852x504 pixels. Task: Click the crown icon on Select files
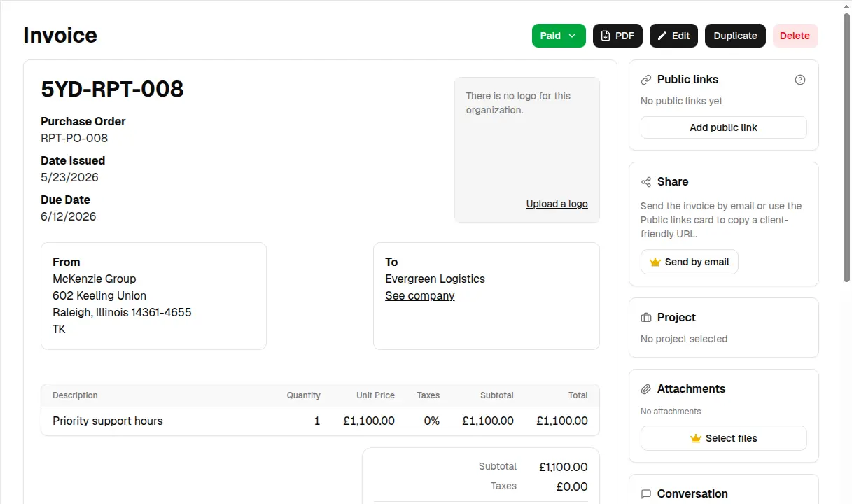[x=696, y=438]
